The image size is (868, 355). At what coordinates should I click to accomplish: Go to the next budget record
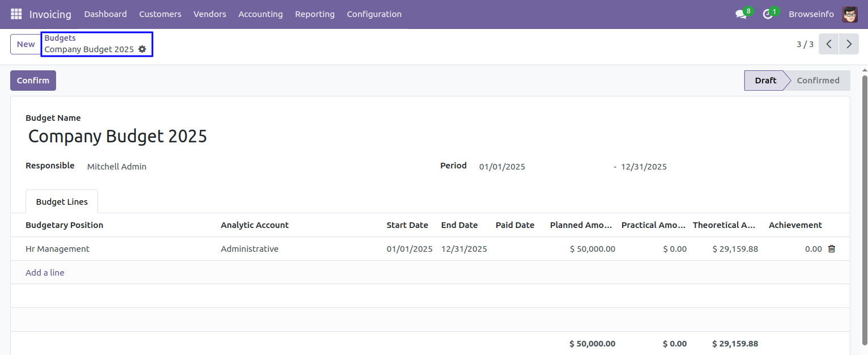coord(849,44)
